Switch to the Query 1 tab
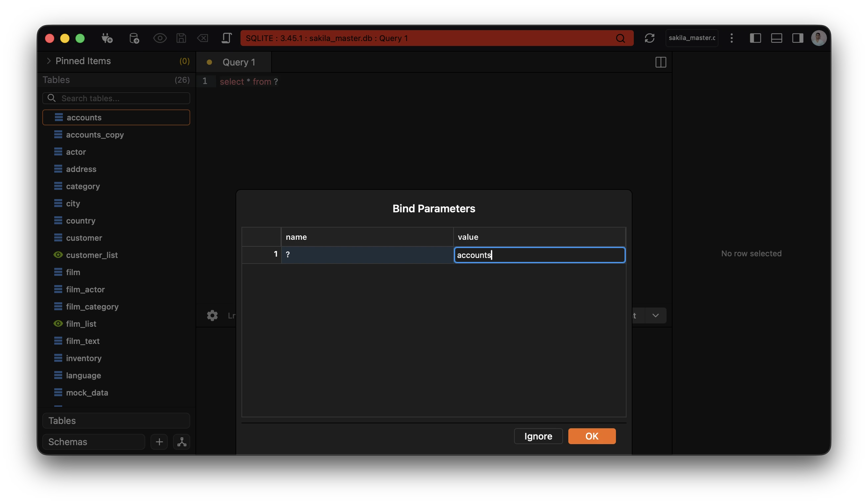This screenshot has width=868, height=504. click(239, 62)
